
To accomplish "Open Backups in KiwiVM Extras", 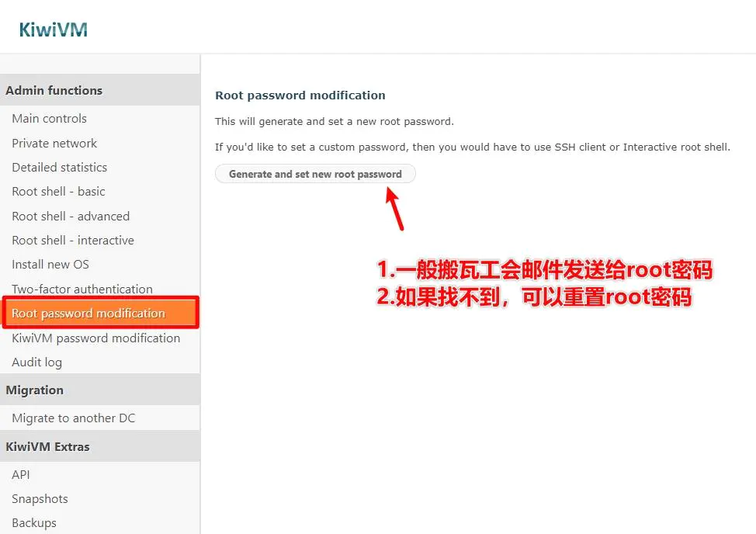I will 33,523.
